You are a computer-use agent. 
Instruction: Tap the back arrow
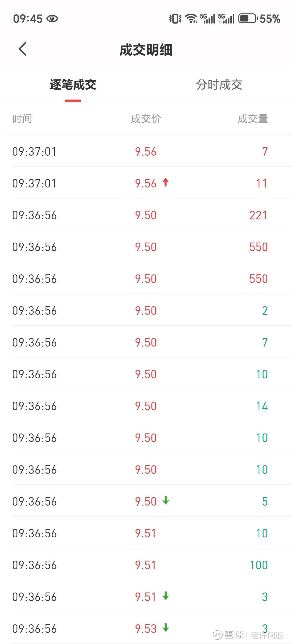click(23, 49)
